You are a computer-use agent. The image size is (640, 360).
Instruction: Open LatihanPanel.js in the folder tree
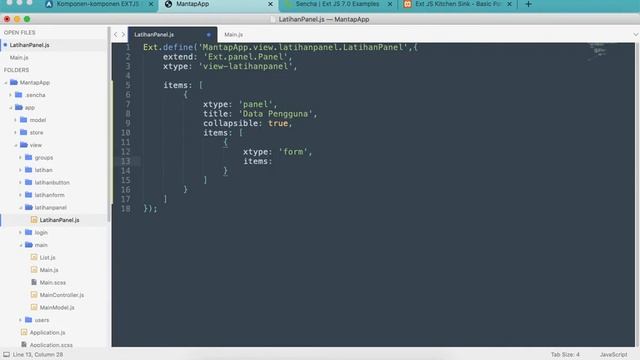59,220
